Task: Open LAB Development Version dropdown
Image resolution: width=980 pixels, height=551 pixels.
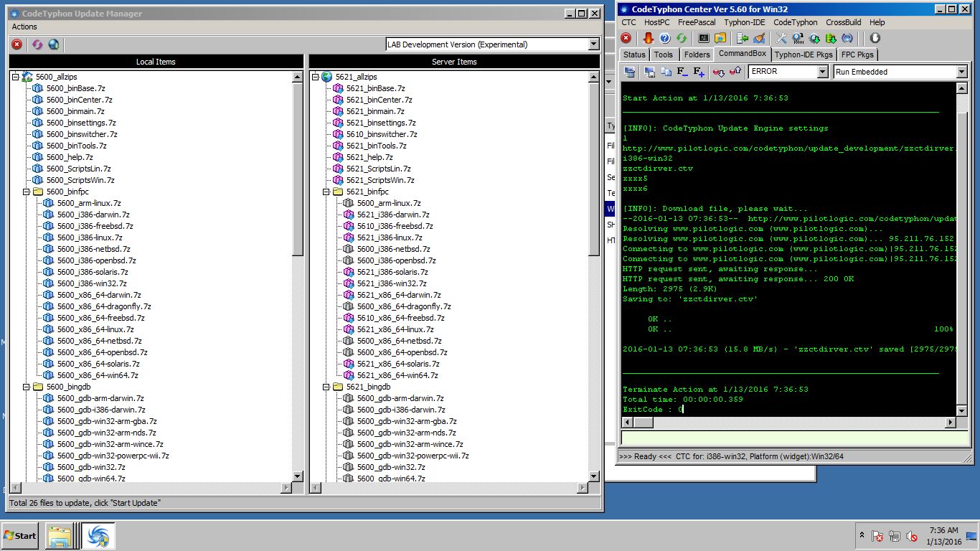Action: tap(593, 44)
